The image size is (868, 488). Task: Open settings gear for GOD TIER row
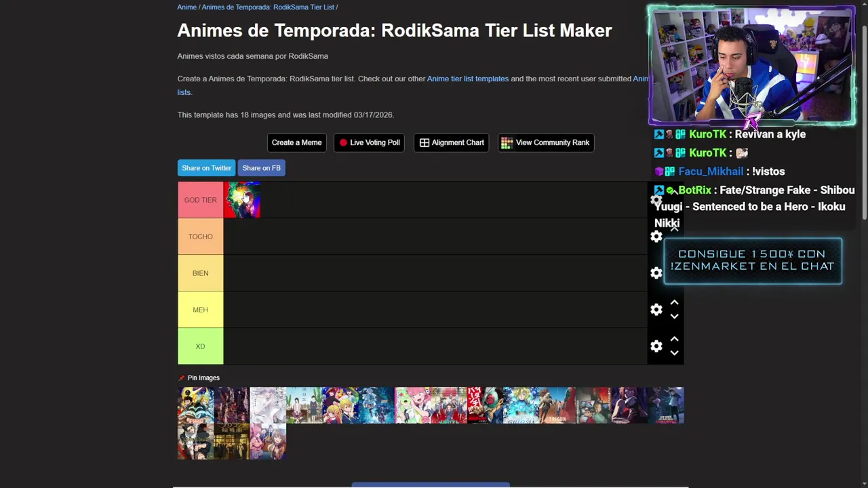[x=656, y=200]
